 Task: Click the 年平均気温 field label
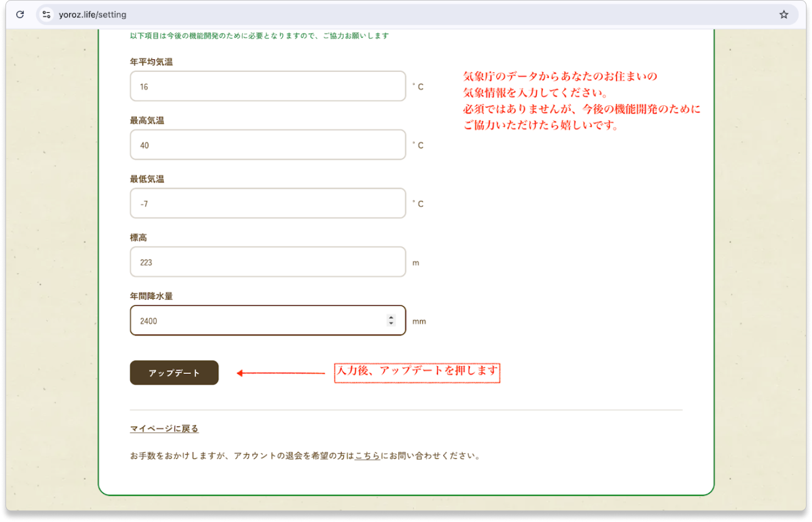point(151,62)
